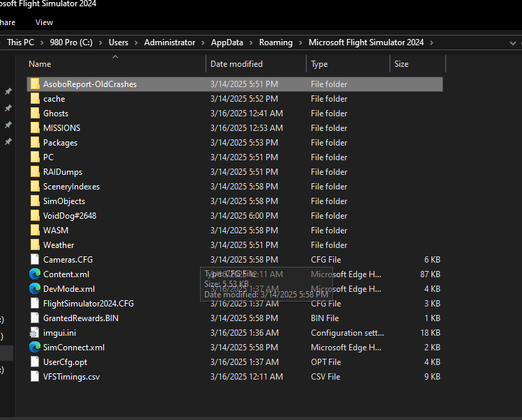The height and width of the screenshot is (420, 522).
Task: Expand chevron after AppData breadcrumb
Action: point(252,43)
